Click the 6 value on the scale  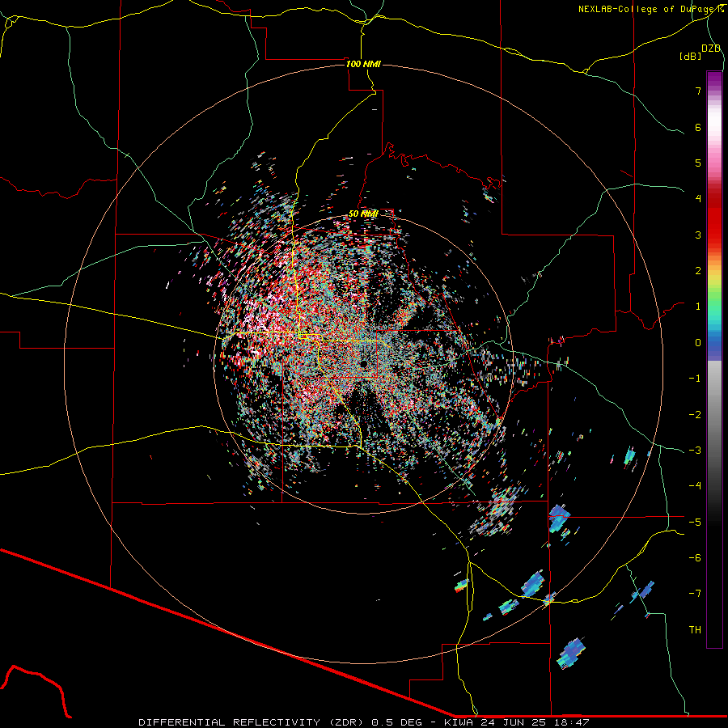pyautogui.click(x=698, y=127)
